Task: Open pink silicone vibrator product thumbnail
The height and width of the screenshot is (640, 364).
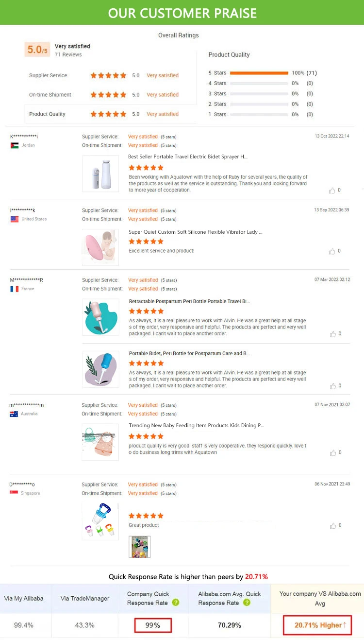Action: tap(100, 247)
